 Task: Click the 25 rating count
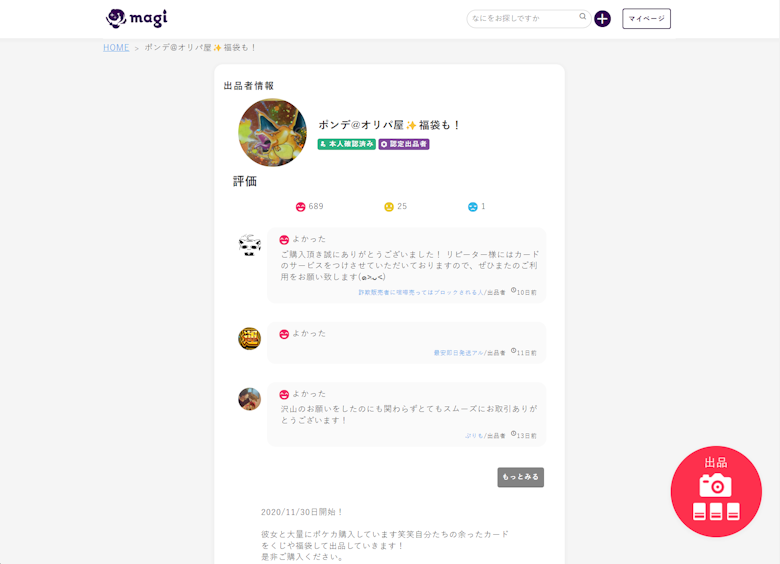pos(402,206)
